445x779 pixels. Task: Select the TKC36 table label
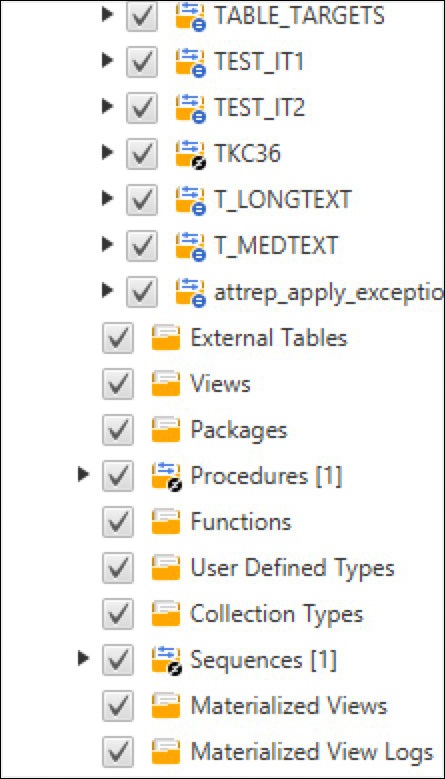pos(247,154)
